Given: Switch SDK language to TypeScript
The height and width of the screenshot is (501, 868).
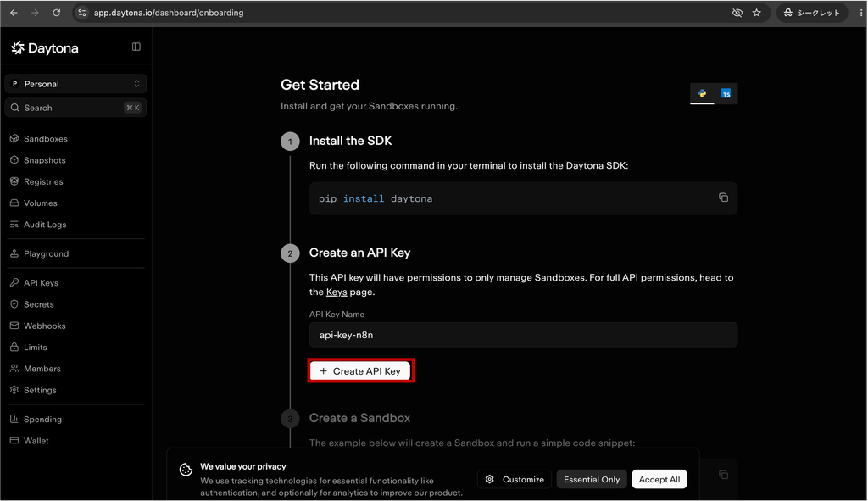Looking at the screenshot, I should 726,93.
